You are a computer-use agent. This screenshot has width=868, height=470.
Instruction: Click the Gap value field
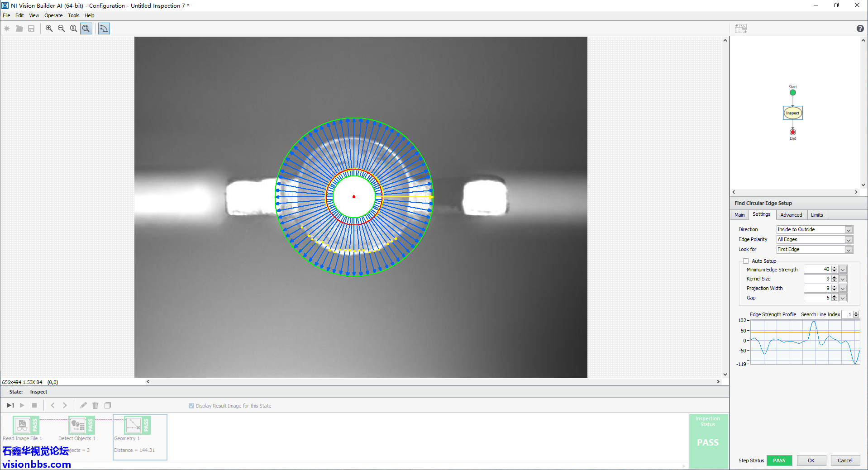click(817, 298)
